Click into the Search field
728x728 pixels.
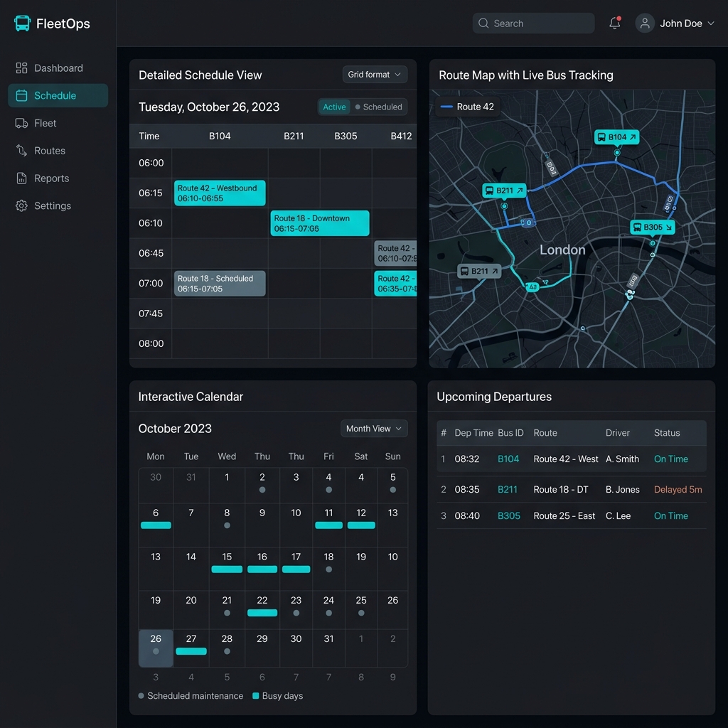coord(533,23)
